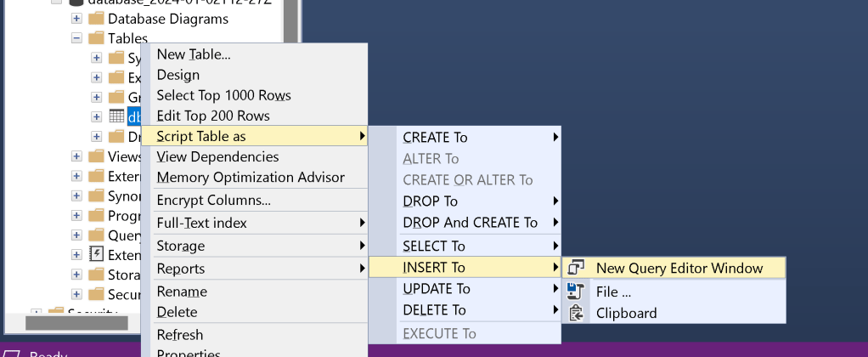
Task: Open DROP To submenu
Action: (465, 201)
